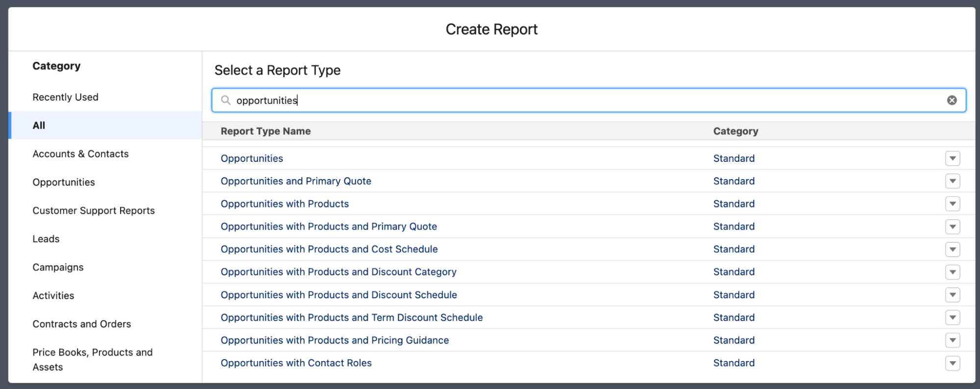Expand actions menu for Opportunities with Products
The width and height of the screenshot is (980, 389).
[x=953, y=204]
